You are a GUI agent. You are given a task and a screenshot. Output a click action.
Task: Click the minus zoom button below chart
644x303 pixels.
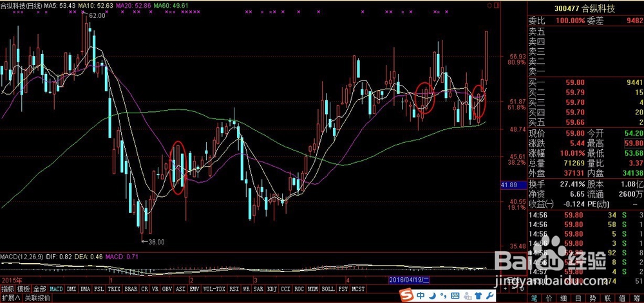tap(513, 289)
